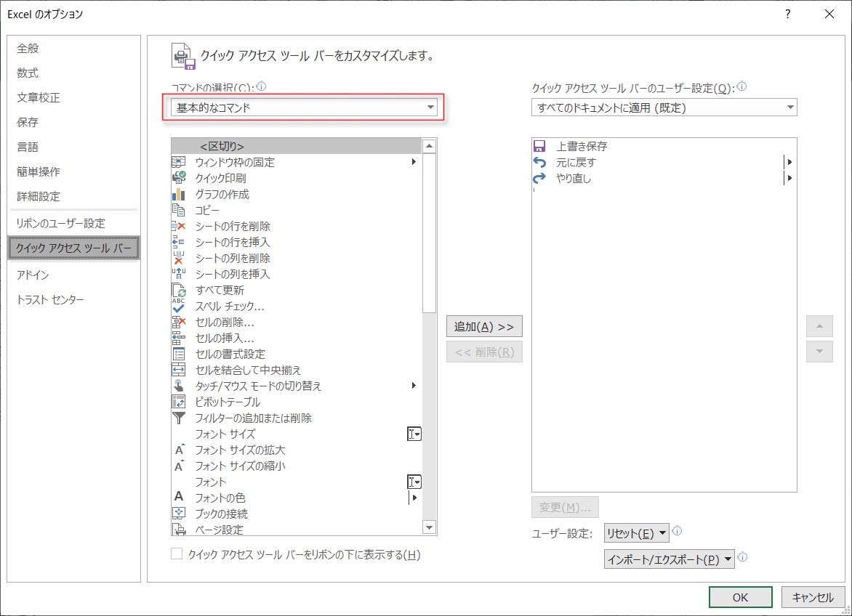Select the スペル チェック icon
This screenshot has height=616, width=852.
(x=178, y=306)
